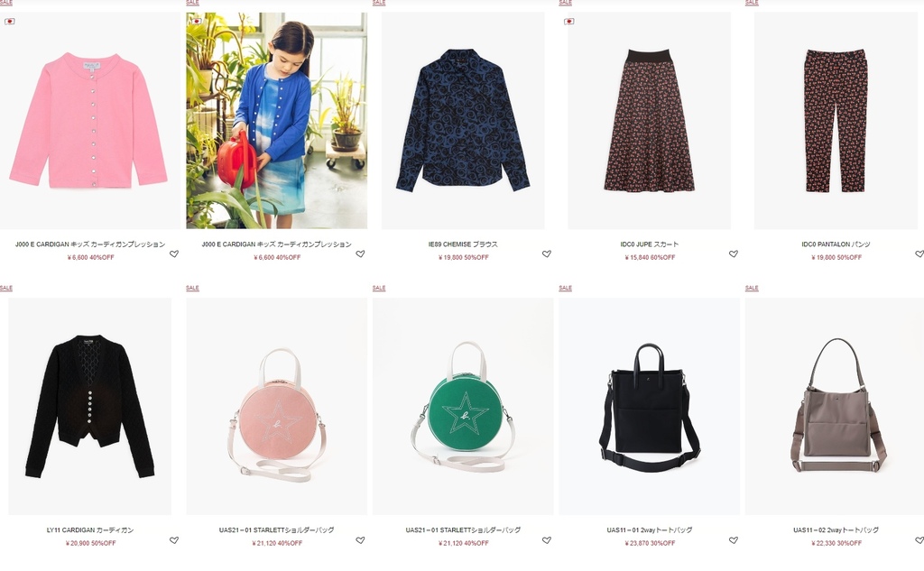Add IDC0 JUPE skirt to favorites heart
Viewport: 924px width, 571px height.
733,254
